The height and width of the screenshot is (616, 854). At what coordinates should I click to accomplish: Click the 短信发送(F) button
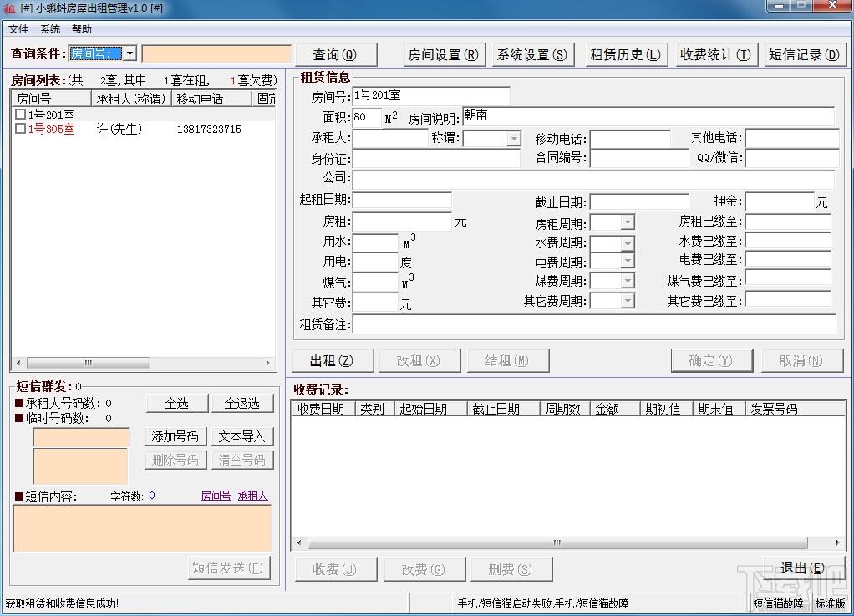pos(229,568)
